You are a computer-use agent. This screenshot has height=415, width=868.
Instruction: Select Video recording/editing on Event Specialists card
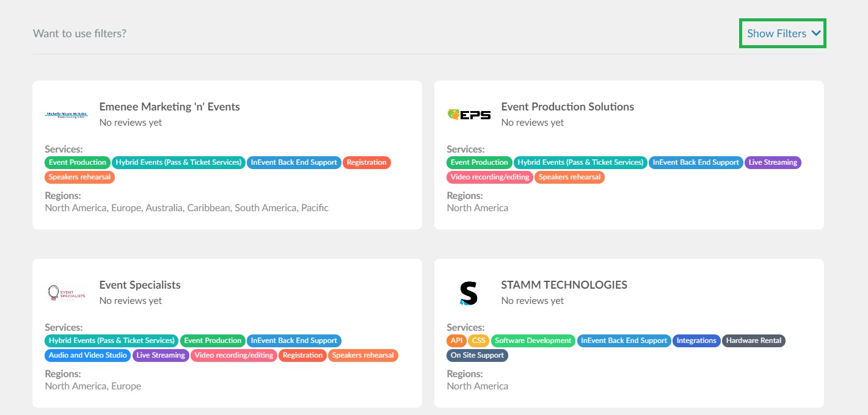(234, 355)
